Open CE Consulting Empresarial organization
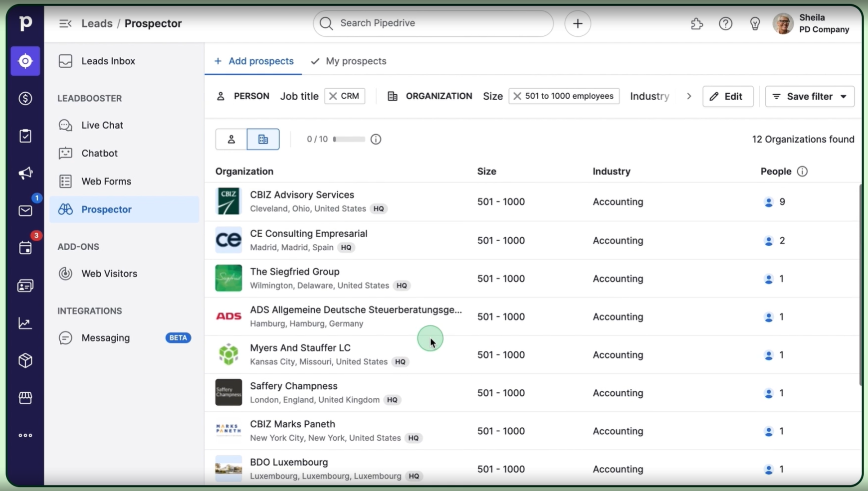 coord(308,233)
